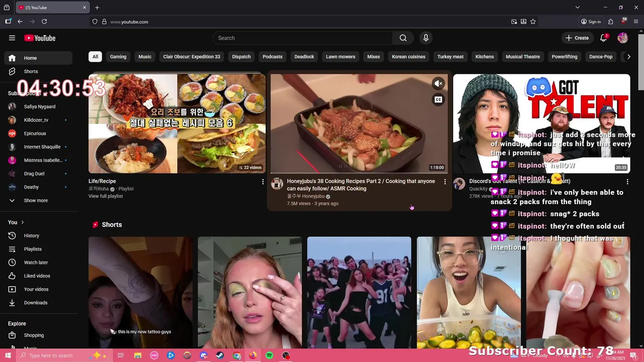
Task: Click the install app icon in address bar
Action: (523, 22)
